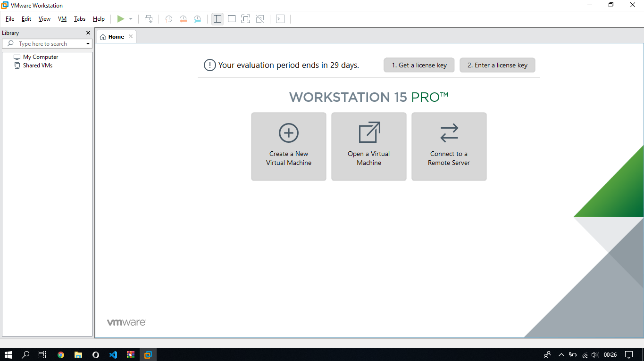Open the console view icon
Viewport: 644px width, 361px height.
coord(280,19)
